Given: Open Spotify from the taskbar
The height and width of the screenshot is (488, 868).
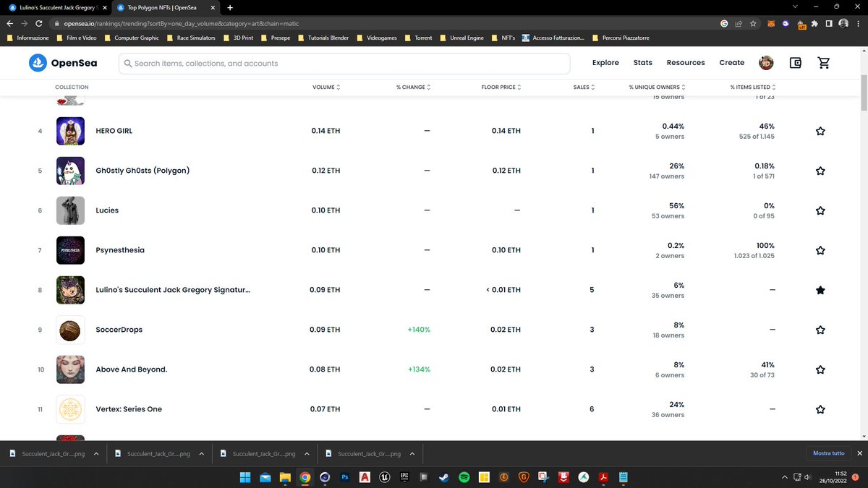Looking at the screenshot, I should [x=464, y=477].
